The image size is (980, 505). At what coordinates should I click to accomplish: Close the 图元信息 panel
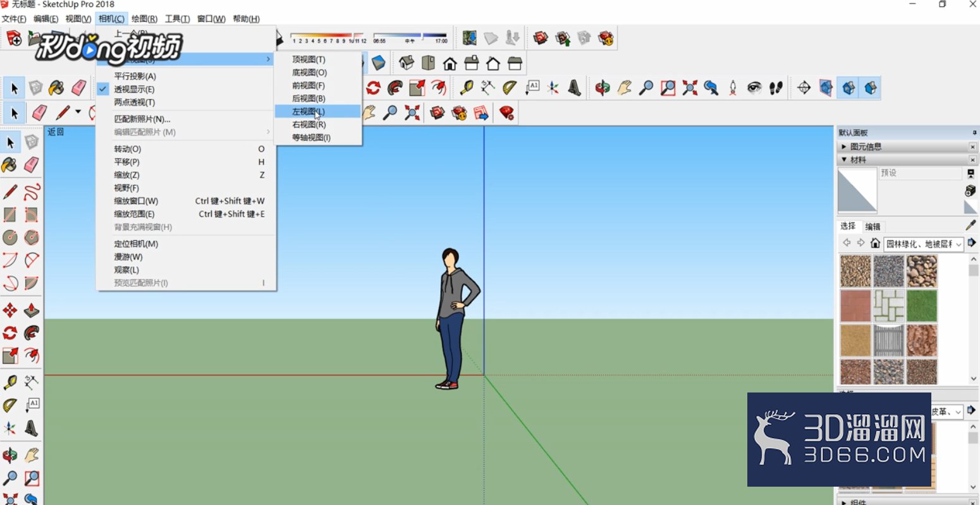click(x=972, y=147)
